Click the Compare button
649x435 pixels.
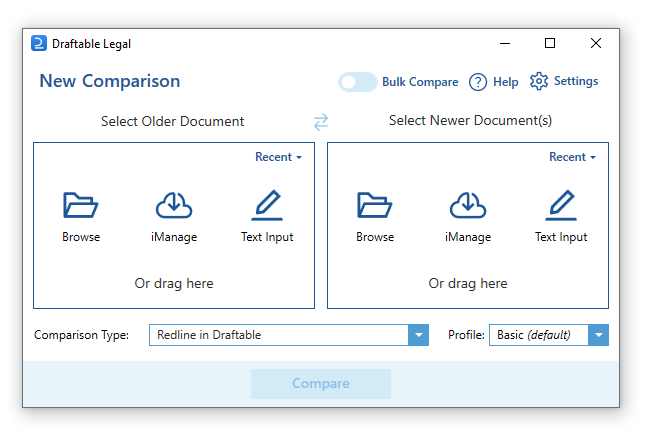coord(321,384)
